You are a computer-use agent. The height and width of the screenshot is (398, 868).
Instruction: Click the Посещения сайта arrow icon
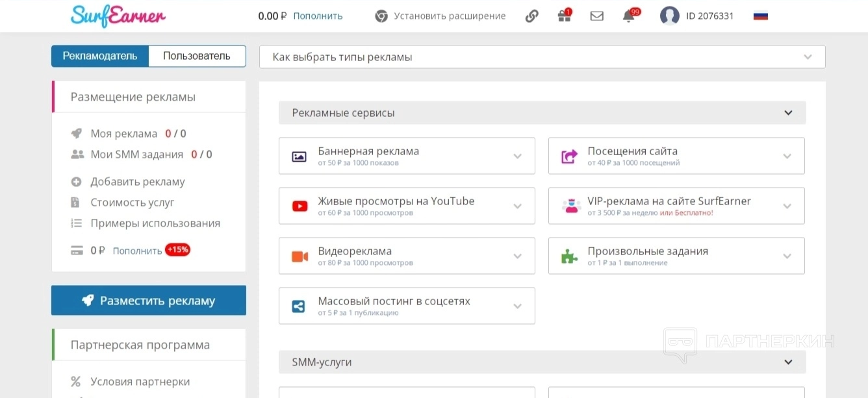click(x=569, y=156)
